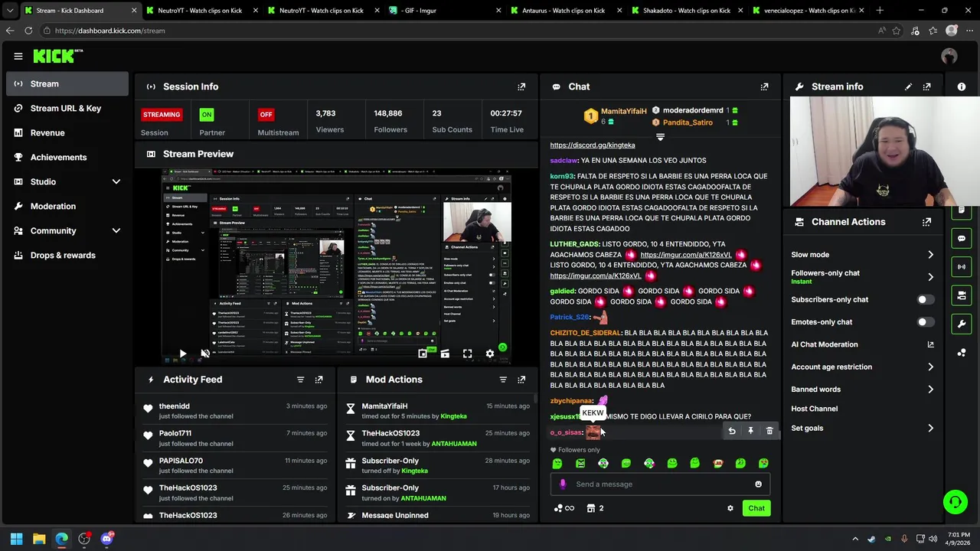Select Stream in sidebar
This screenshot has width=980, height=551.
tap(67, 84)
